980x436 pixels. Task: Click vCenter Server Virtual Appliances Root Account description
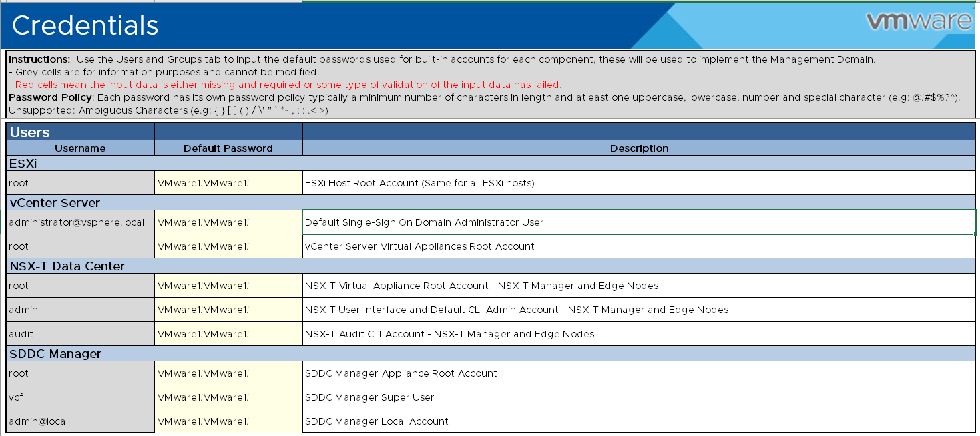point(639,246)
